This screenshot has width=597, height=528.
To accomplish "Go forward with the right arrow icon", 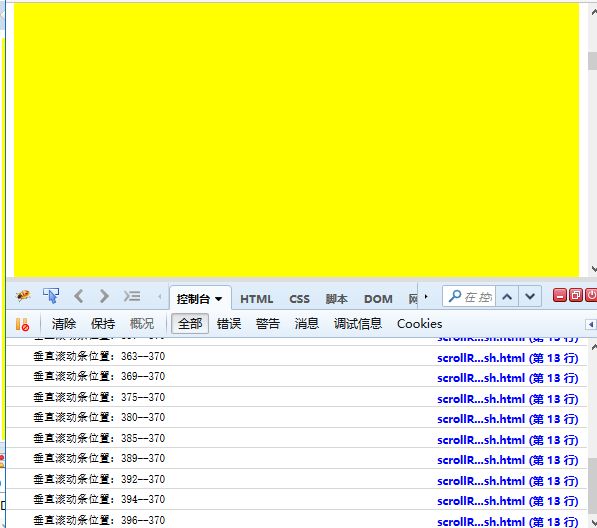I will [104, 296].
